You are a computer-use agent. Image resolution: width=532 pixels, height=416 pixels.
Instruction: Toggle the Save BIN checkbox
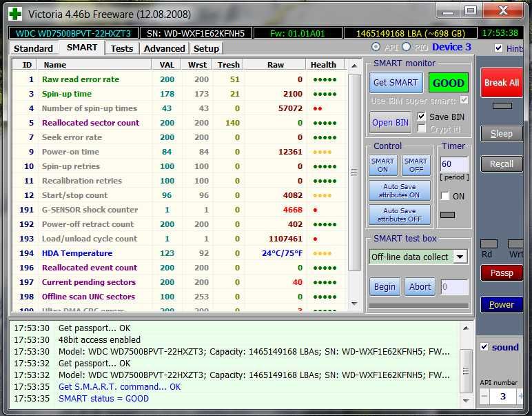pyautogui.click(x=421, y=117)
